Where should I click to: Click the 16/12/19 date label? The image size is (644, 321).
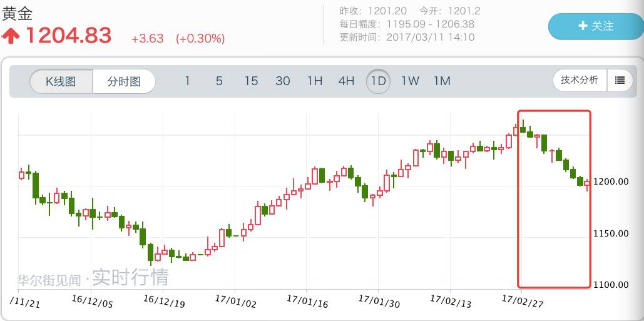164,302
